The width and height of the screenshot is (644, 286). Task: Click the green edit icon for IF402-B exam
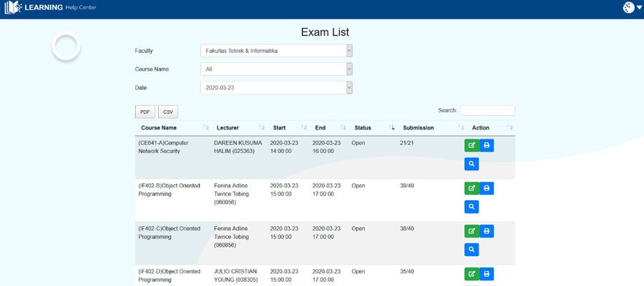472,189
